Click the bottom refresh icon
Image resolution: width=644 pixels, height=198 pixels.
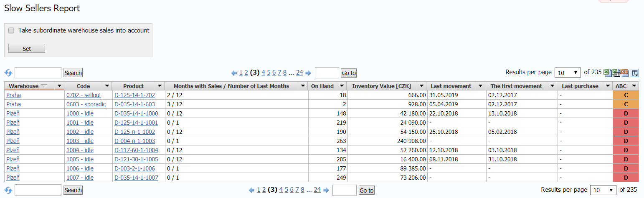8,190
